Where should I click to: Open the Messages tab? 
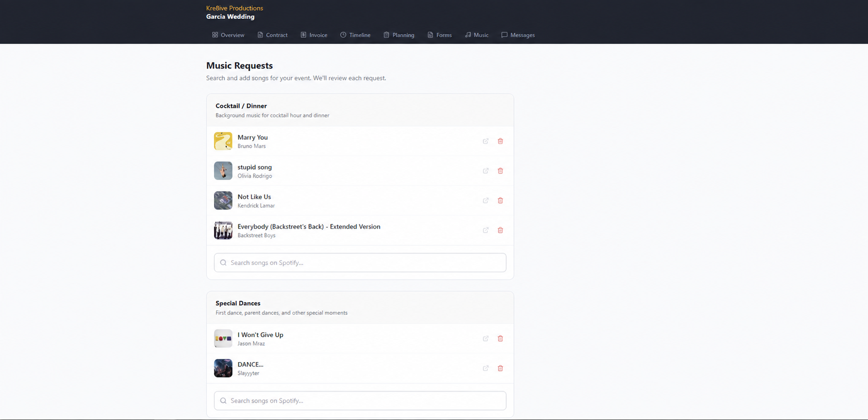[518, 35]
